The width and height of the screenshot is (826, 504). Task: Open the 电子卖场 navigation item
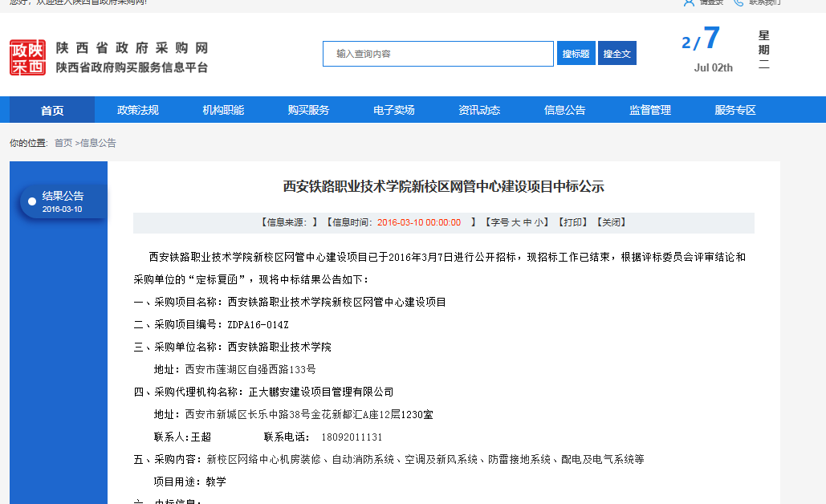(394, 110)
